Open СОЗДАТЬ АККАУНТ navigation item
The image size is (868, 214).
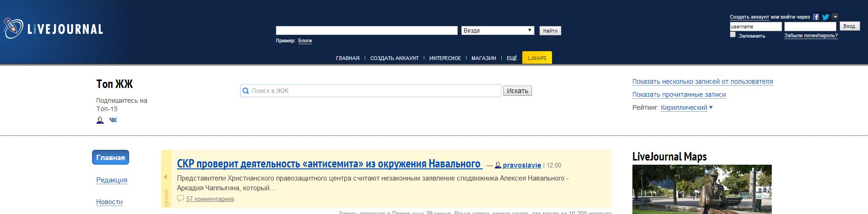(395, 58)
